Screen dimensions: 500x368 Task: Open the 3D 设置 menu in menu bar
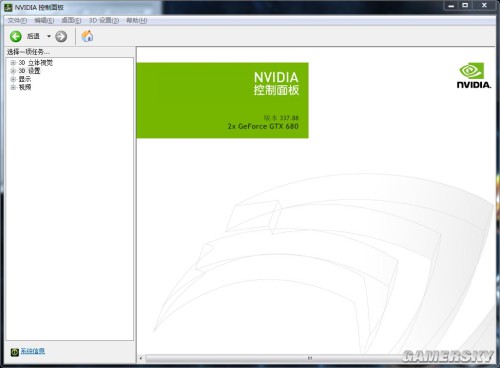tap(104, 21)
